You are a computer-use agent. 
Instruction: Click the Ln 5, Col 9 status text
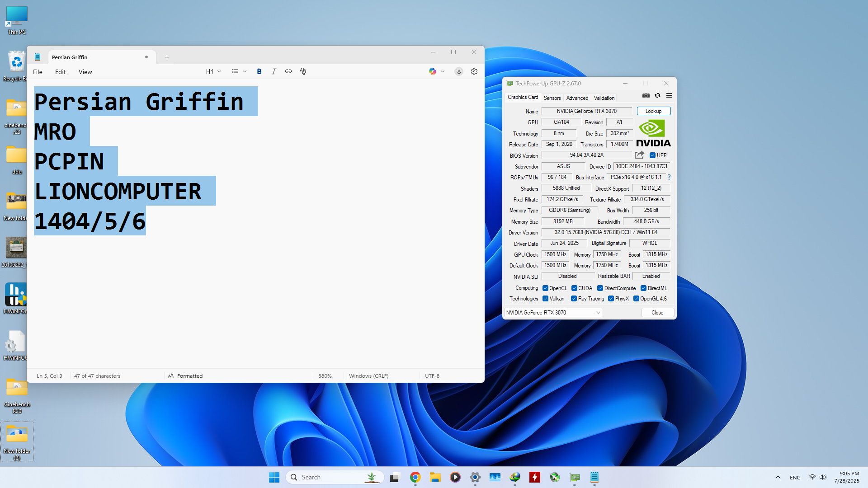[x=50, y=376]
